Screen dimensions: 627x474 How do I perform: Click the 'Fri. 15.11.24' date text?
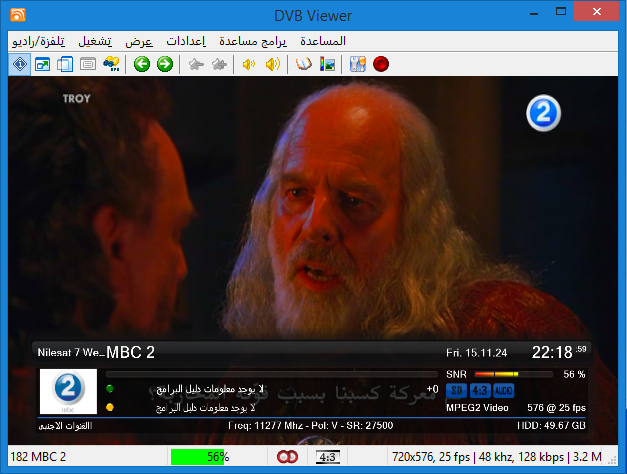click(x=477, y=353)
